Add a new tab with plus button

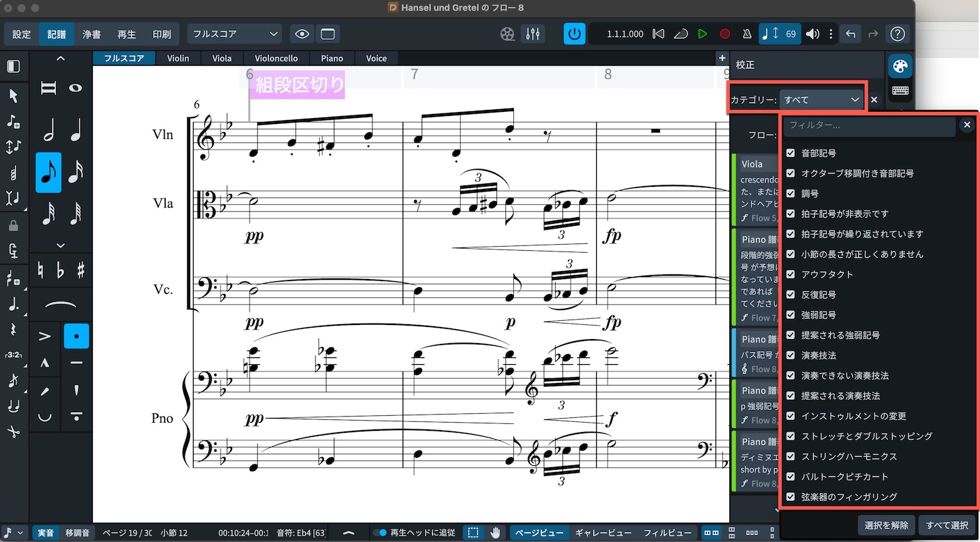722,59
